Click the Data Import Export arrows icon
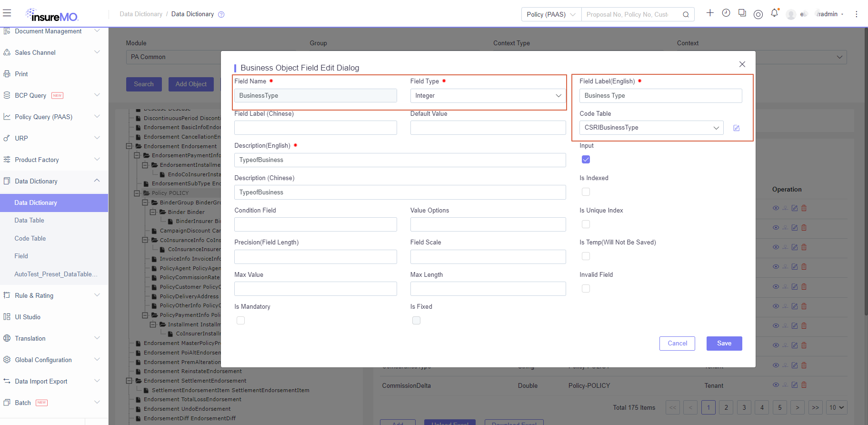 click(7, 381)
